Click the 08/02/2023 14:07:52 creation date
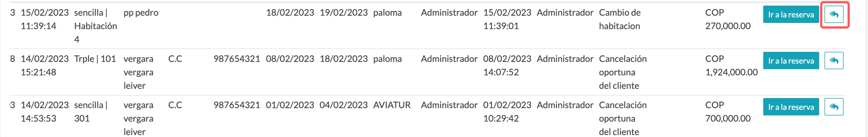The height and width of the screenshot is (137, 868). [507, 66]
